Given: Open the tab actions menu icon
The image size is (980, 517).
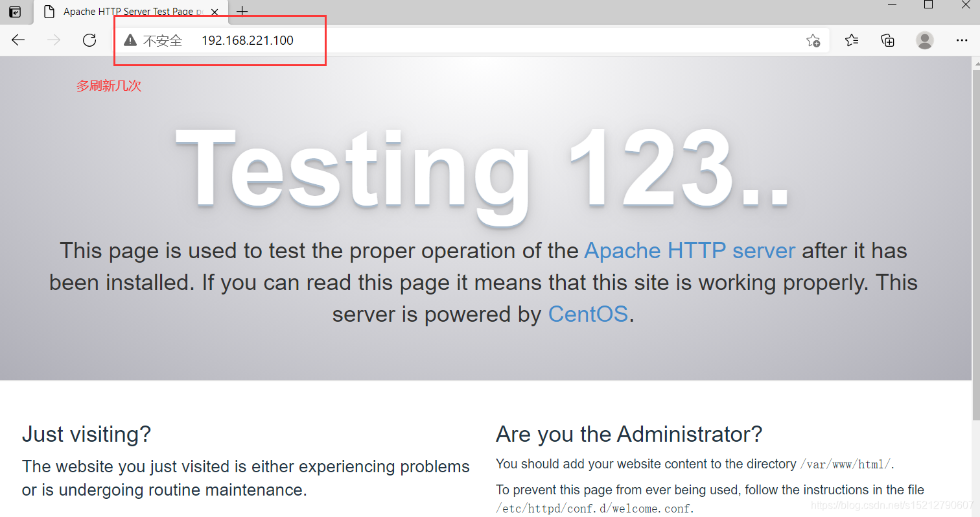Looking at the screenshot, I should pyautogui.click(x=15, y=12).
